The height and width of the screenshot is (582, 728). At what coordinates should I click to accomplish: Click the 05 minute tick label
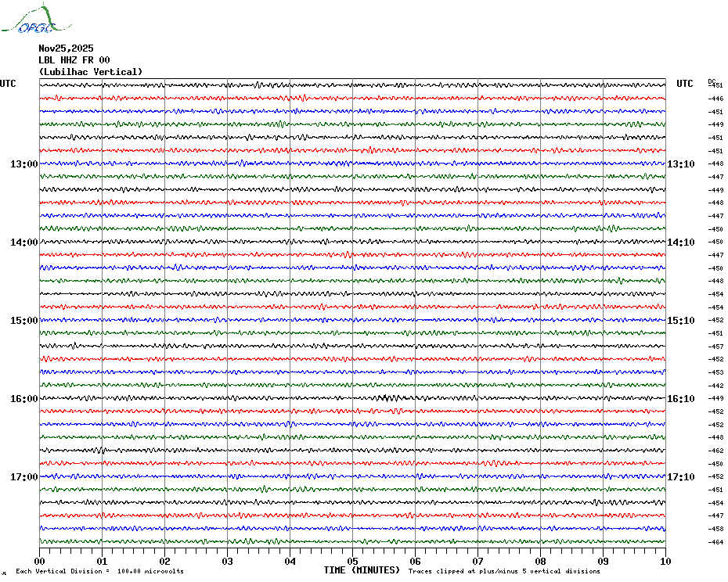tap(353, 561)
